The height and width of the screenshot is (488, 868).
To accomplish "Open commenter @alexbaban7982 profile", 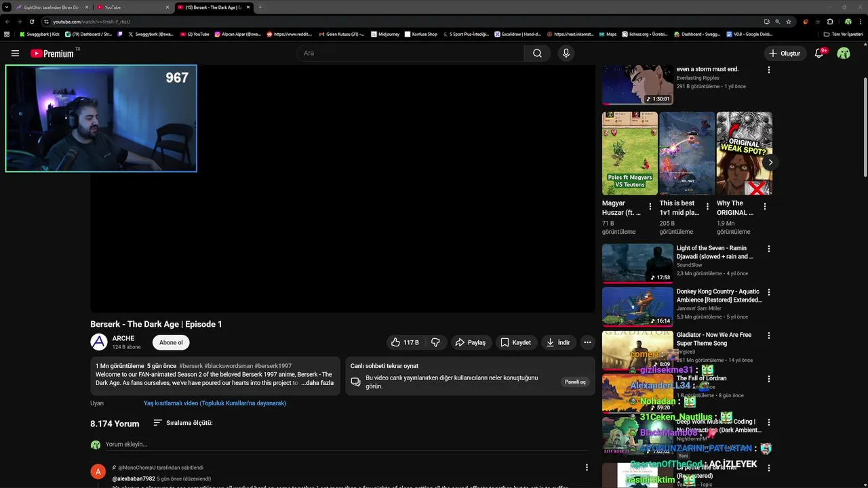I will click(x=134, y=479).
